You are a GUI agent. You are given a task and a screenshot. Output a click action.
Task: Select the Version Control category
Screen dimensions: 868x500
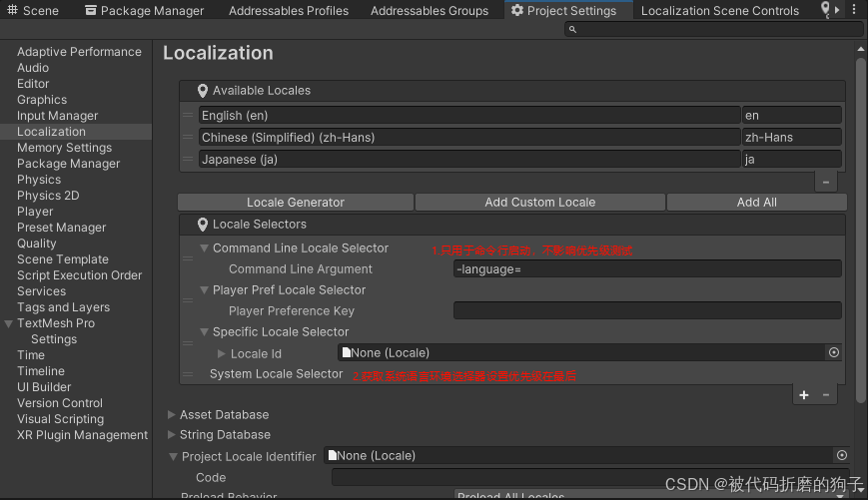60,403
